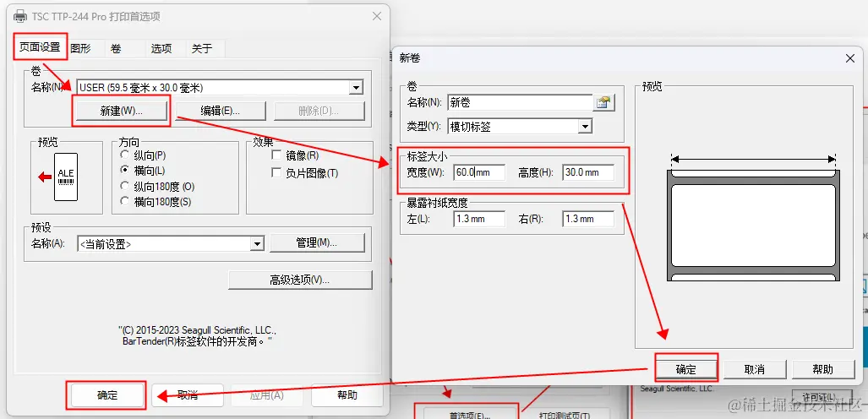Image resolution: width=868 pixels, height=419 pixels.
Task: Enable the 镜像(R) mirror checkbox
Action: (276, 156)
